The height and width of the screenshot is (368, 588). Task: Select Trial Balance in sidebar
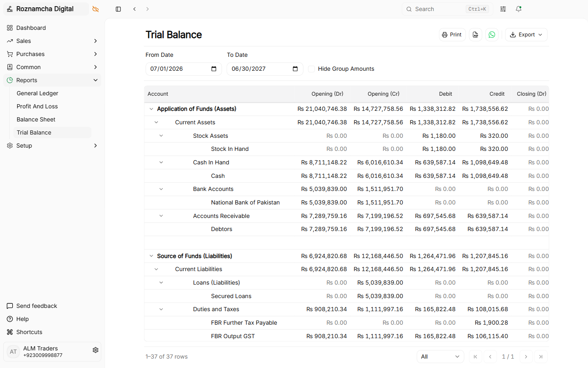(52, 132)
